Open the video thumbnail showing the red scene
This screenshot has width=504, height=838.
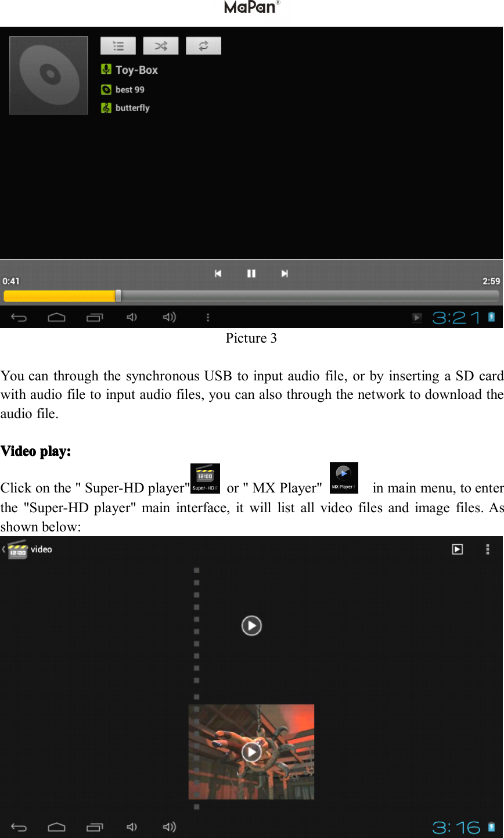pos(251,751)
